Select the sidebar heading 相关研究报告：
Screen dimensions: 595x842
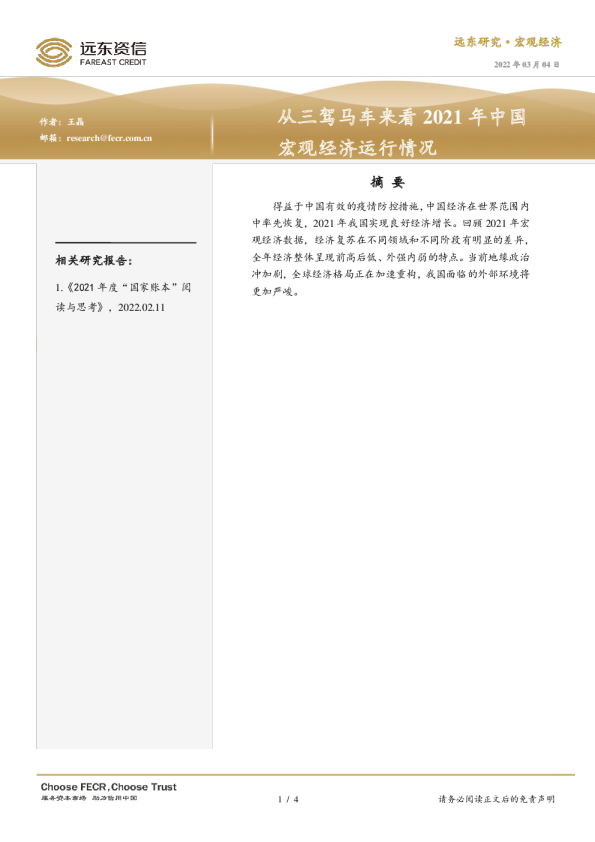[x=94, y=261]
